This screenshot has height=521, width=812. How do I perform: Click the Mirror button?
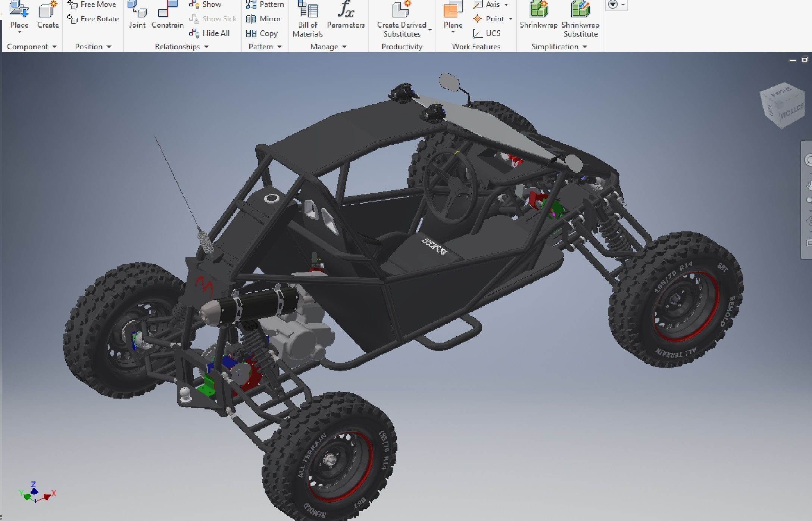click(264, 19)
